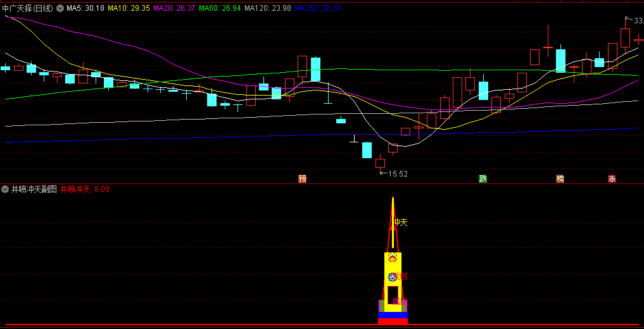Click the blue band under yellow bar
The image size is (644, 329).
point(393,315)
